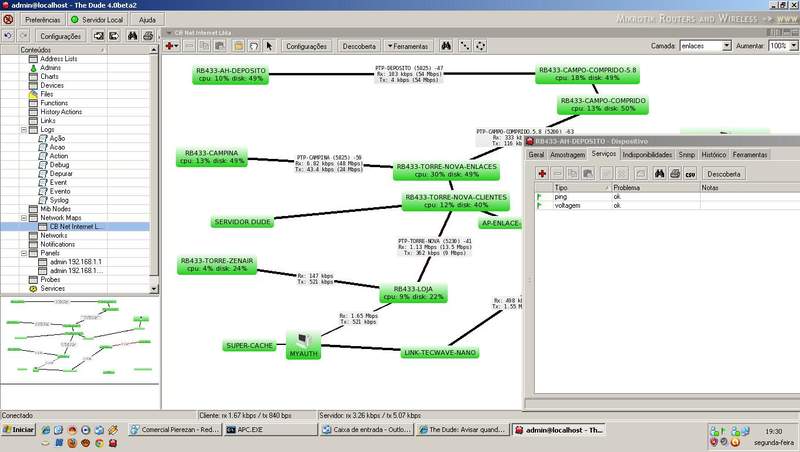Click the tree scrollbar down arrow
Viewport: 800px width, 452px height.
[154, 288]
